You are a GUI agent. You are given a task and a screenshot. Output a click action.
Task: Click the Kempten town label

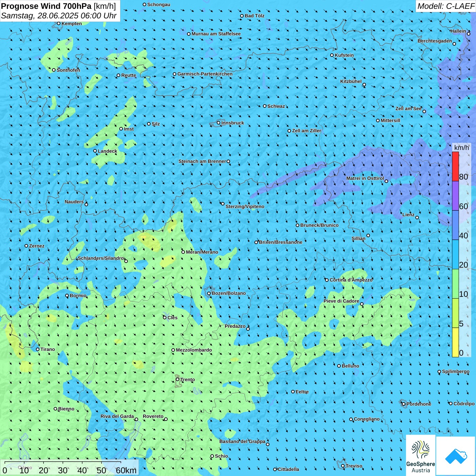coord(72,24)
